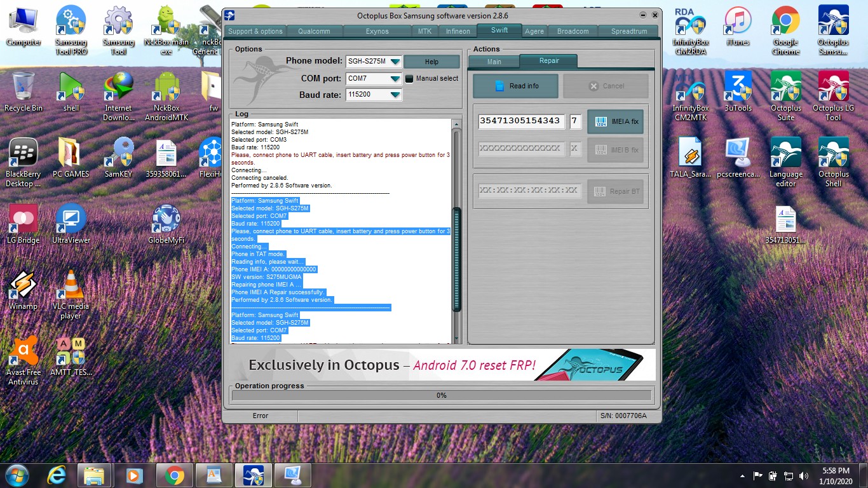Open LG Bridge shortcut
Screen dimensions: 868x488
[24, 224]
